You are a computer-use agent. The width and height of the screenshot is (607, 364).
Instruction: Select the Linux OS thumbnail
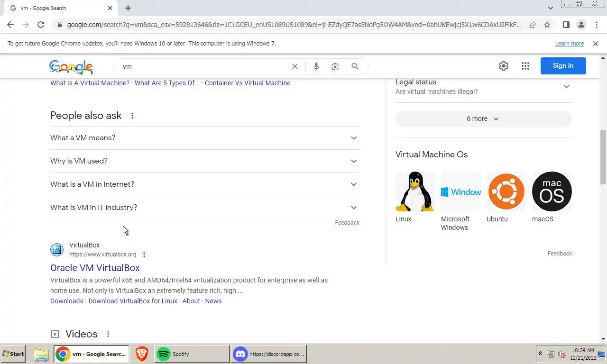click(x=415, y=191)
